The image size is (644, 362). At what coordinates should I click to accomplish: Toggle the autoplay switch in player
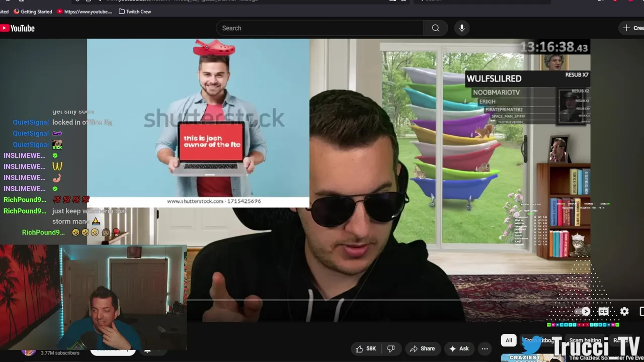click(x=584, y=312)
